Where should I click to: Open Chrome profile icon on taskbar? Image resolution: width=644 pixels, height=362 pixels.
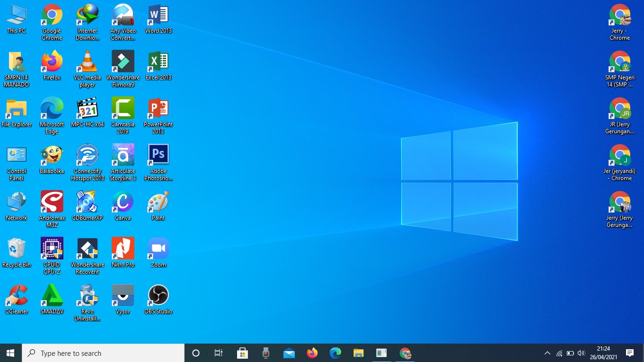(405, 353)
